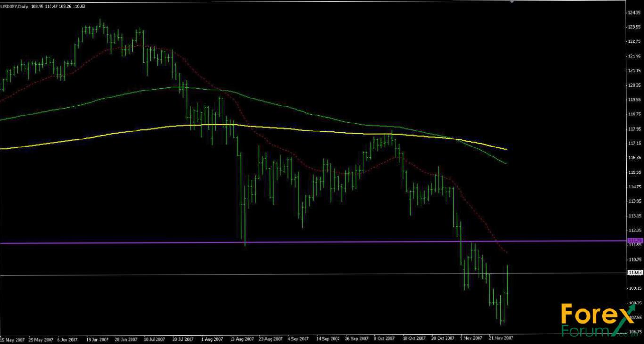Click the 21 Nov 2007 date label
The width and height of the screenshot is (644, 344).
coord(501,338)
